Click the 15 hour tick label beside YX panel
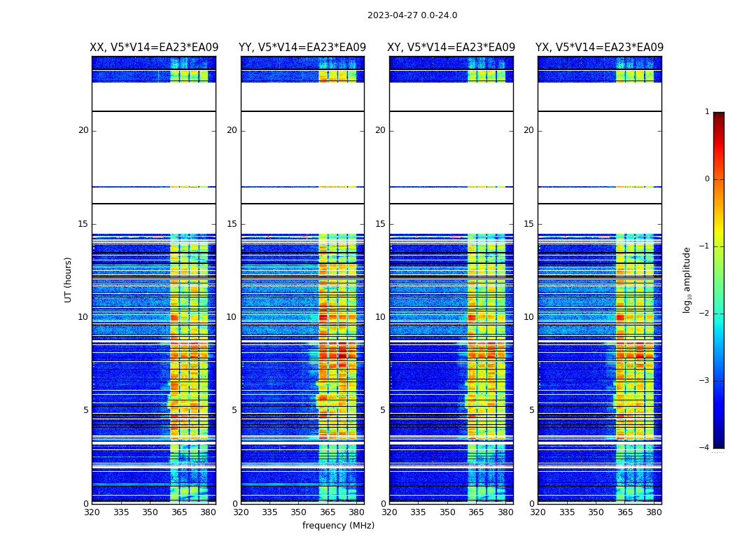This screenshot has width=735, height=560. click(x=528, y=224)
